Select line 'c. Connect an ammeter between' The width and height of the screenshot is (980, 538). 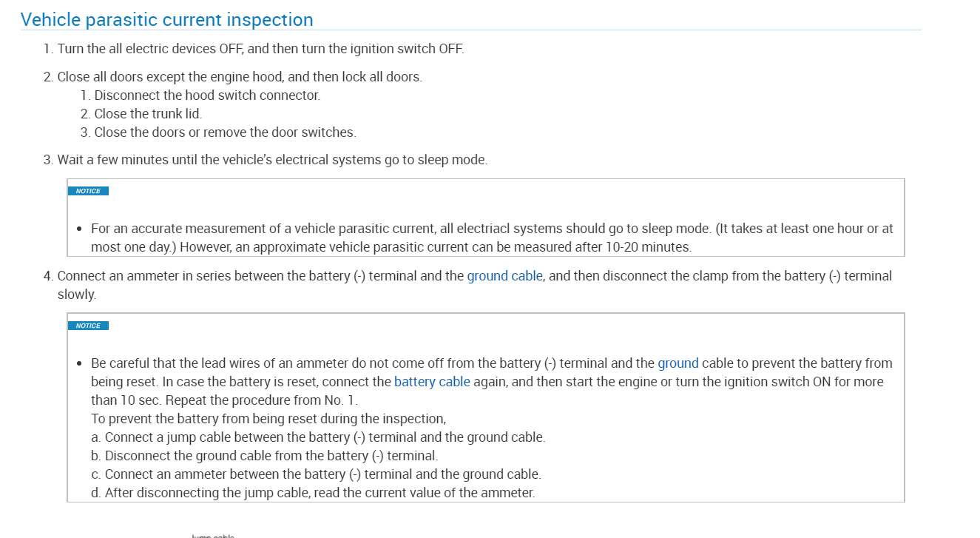pos(316,474)
